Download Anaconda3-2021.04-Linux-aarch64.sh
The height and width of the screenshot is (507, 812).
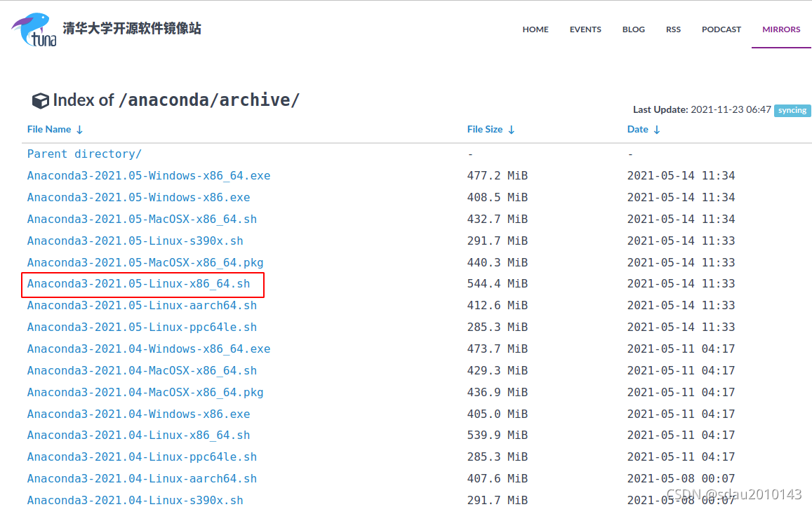[x=142, y=478]
